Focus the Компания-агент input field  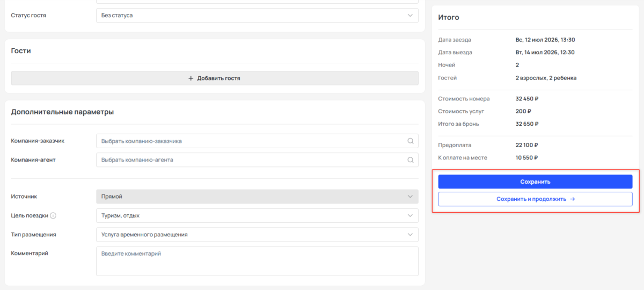(257, 160)
